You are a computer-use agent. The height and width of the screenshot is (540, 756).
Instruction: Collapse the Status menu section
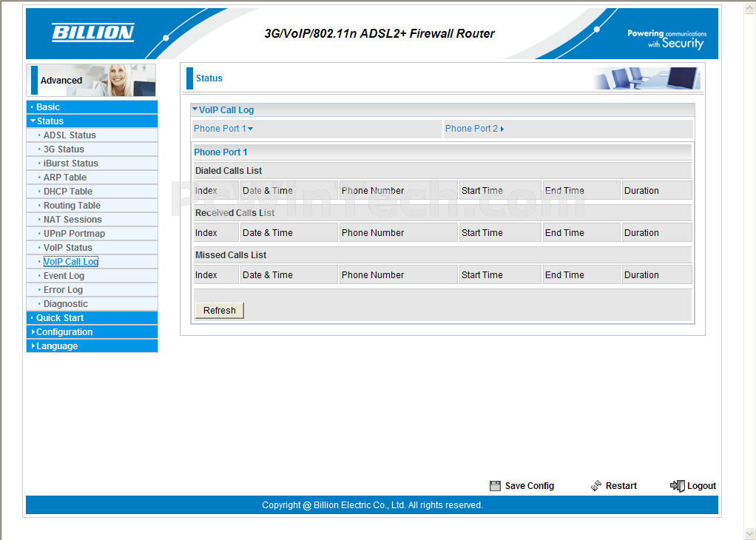tap(92, 121)
